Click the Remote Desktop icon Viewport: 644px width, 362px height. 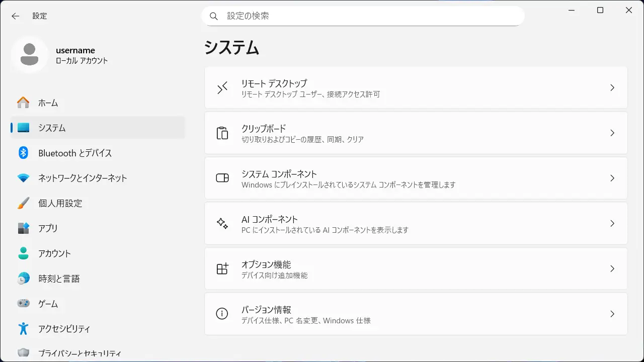pyautogui.click(x=222, y=88)
